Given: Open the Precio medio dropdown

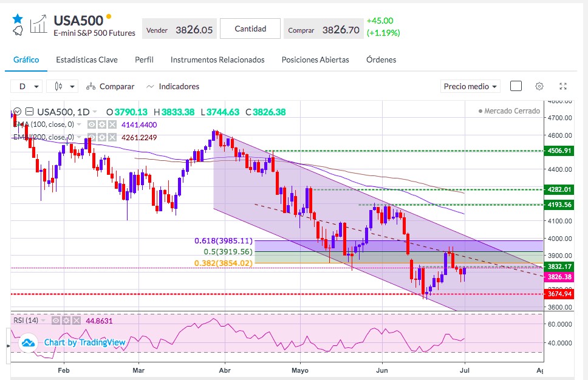Looking at the screenshot, I should tap(470, 87).
